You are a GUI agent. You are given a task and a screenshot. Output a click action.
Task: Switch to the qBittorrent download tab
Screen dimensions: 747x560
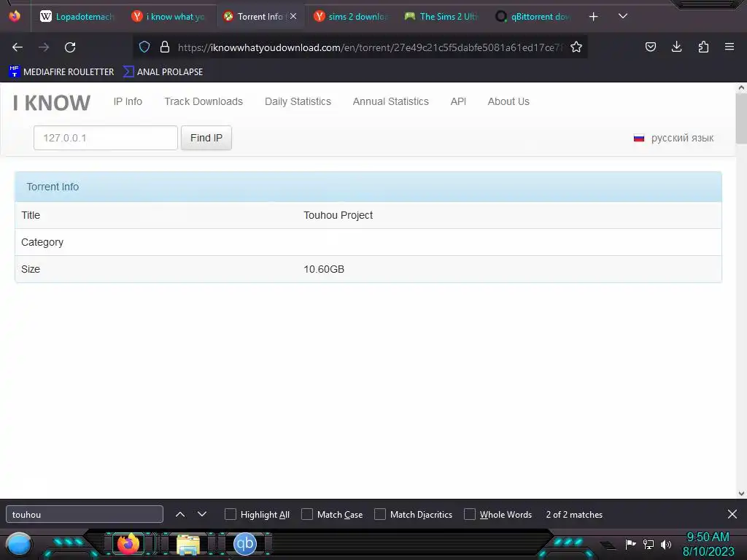[533, 17]
